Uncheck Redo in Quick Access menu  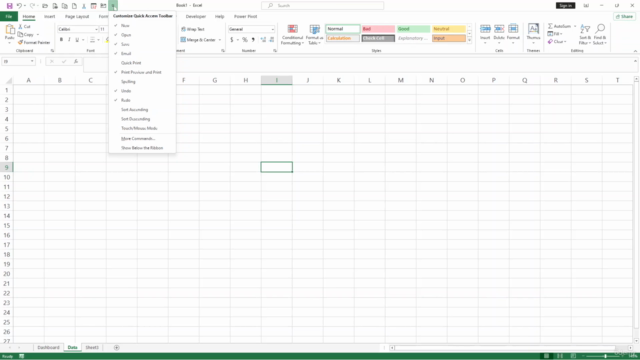pos(142,100)
